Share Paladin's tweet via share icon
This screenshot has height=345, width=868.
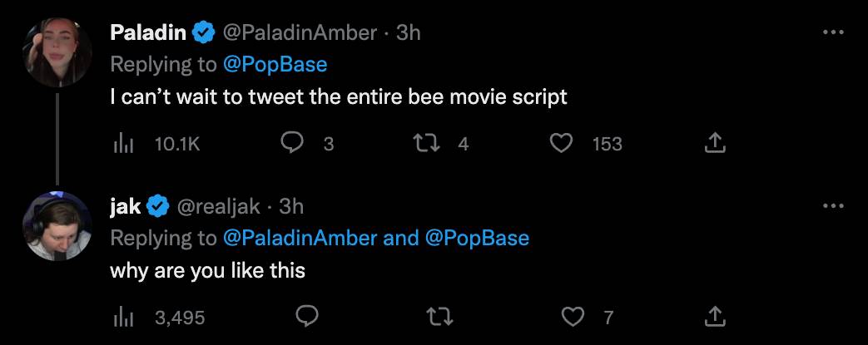(715, 144)
